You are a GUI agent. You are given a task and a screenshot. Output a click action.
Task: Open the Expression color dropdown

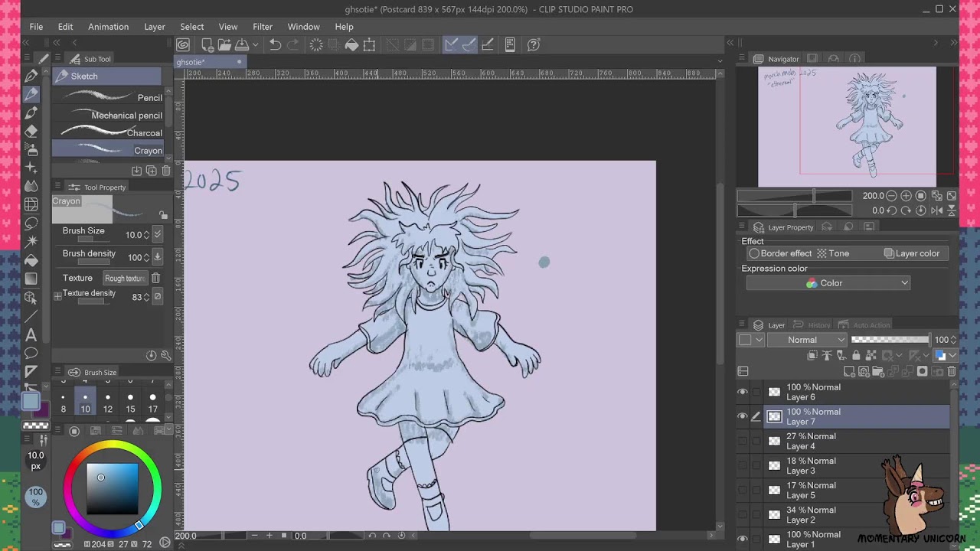828,283
